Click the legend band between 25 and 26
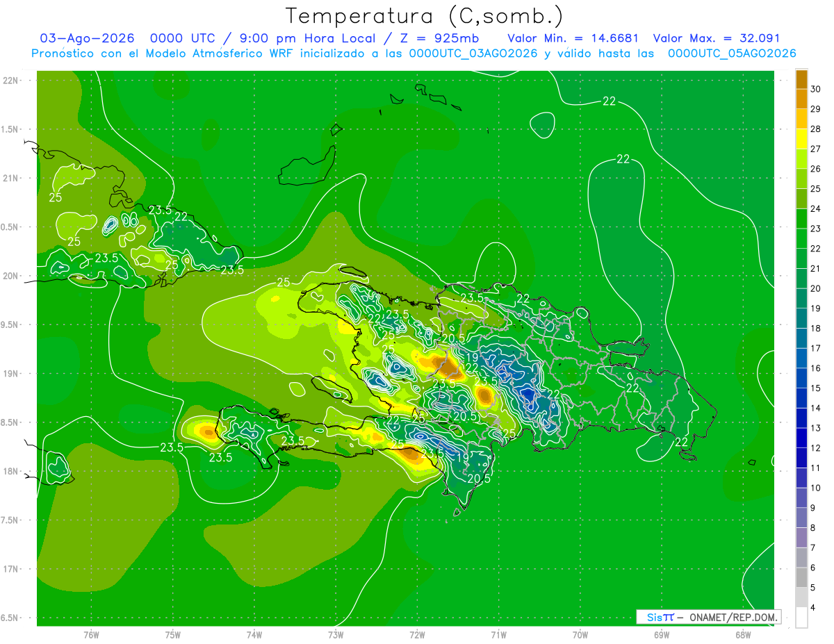This screenshot has width=834, height=644. pyautogui.click(x=801, y=179)
